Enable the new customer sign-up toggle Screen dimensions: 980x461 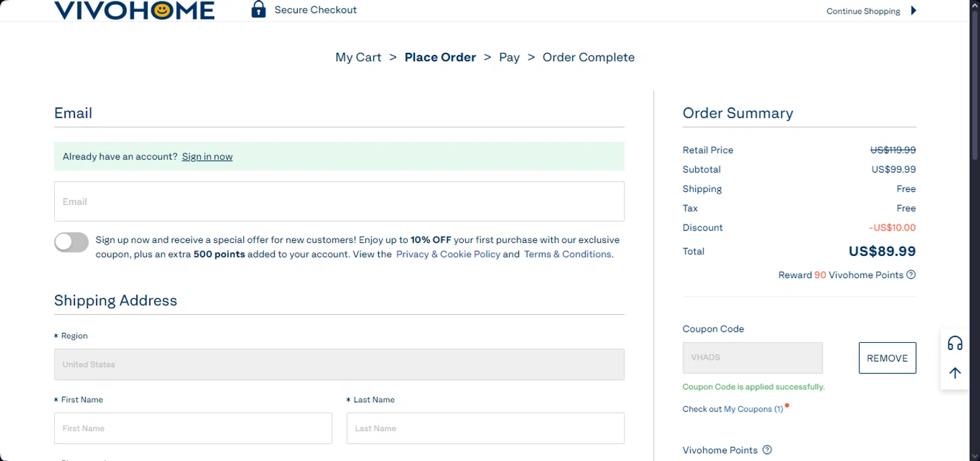pos(71,242)
